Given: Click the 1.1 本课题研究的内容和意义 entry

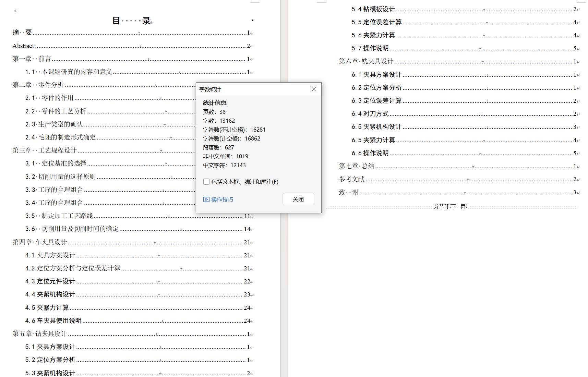Looking at the screenshot, I should pos(139,72).
